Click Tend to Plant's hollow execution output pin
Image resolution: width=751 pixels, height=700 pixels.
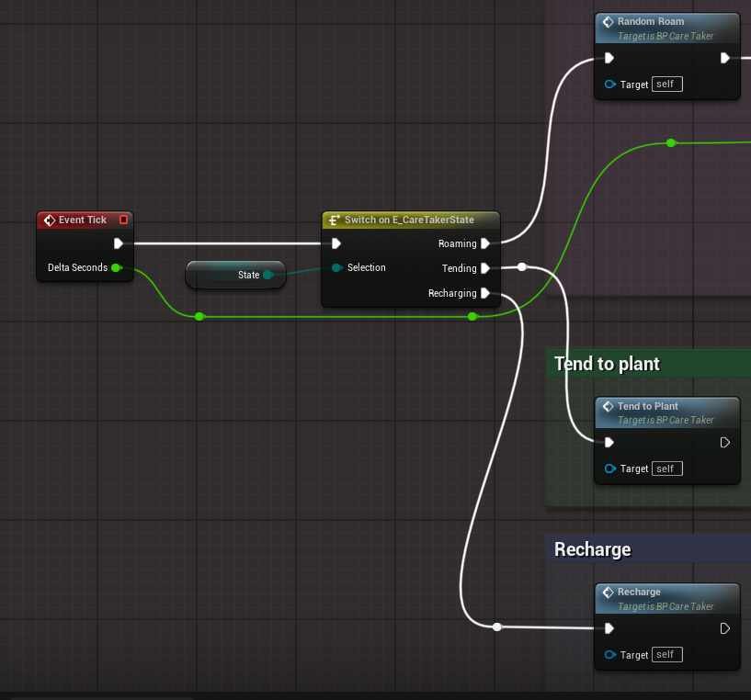tap(725, 443)
